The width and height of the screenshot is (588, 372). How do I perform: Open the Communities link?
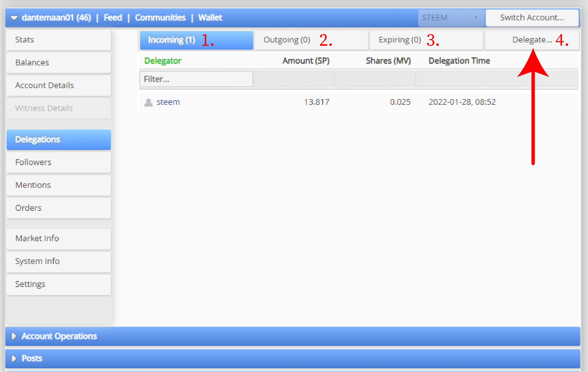click(x=160, y=17)
